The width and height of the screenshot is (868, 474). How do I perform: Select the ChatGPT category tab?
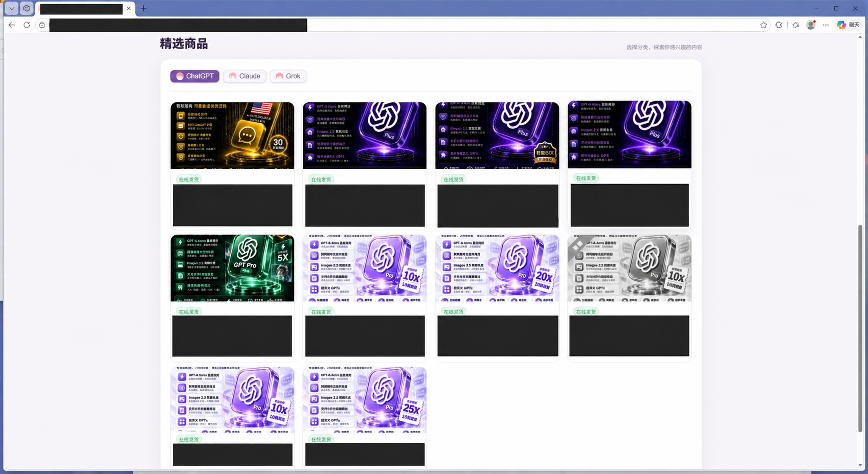tap(195, 76)
